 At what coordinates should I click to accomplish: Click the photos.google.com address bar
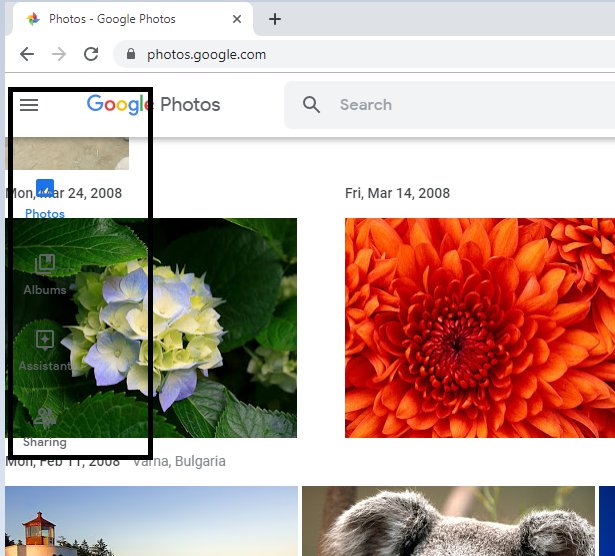point(364,54)
